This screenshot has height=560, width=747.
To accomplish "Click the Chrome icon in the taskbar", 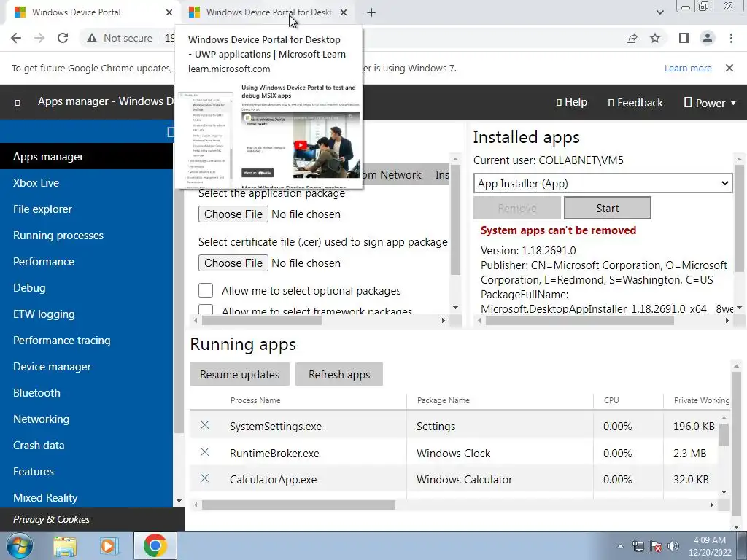I will pyautogui.click(x=155, y=545).
